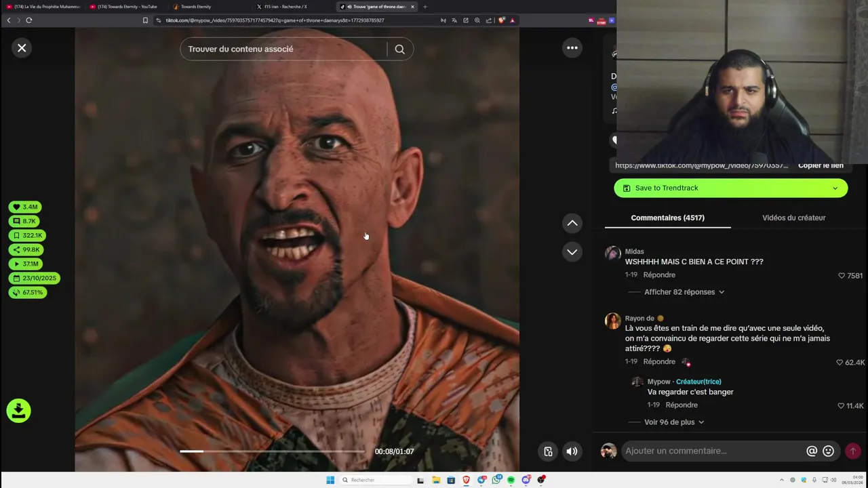The image size is (868, 488).
Task: Reload the page with refresh icon
Action: click(x=29, y=20)
